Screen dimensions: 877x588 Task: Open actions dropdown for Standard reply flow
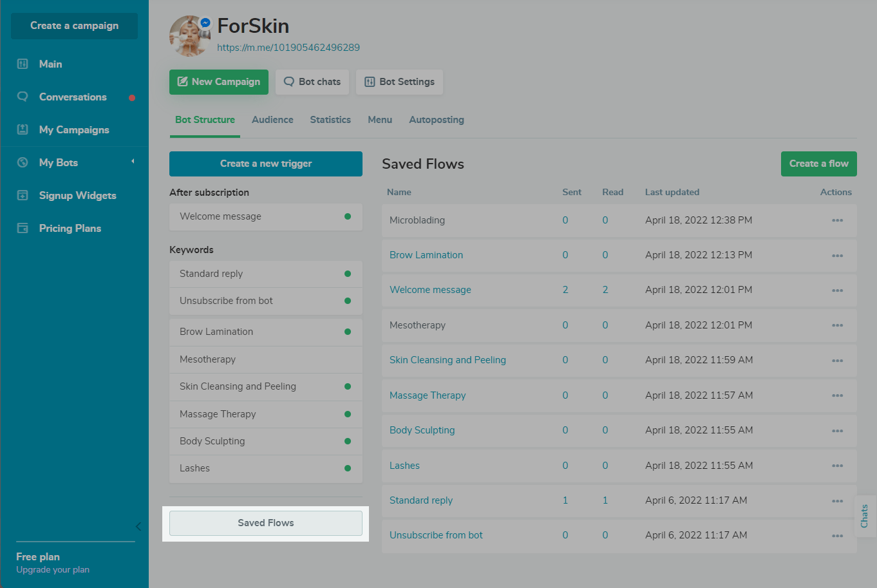point(837,500)
